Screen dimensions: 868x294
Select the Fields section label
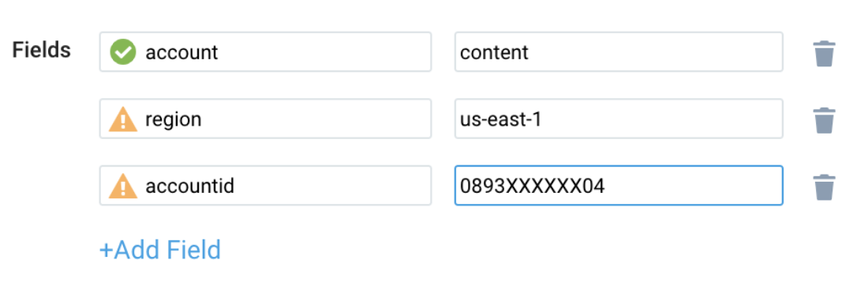tap(42, 51)
